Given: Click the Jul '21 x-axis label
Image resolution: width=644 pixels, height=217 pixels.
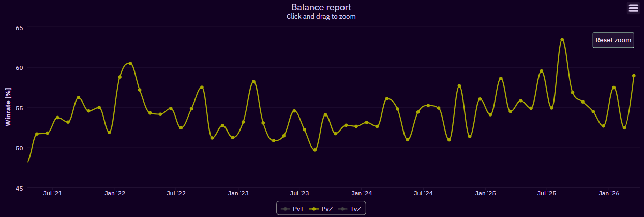Looking at the screenshot, I should coord(53,193).
